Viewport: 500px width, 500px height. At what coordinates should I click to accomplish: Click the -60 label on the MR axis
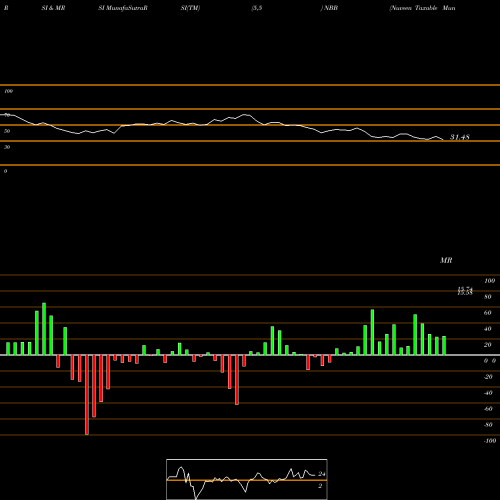click(488, 409)
